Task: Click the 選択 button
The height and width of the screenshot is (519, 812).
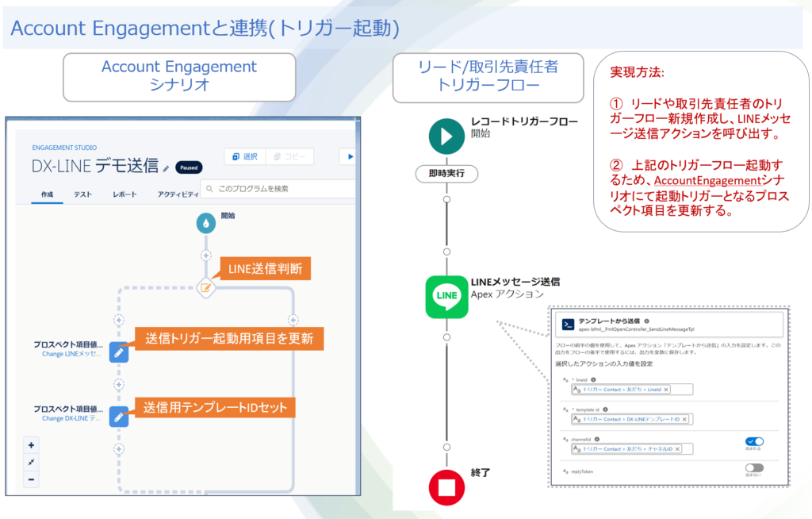Action: [x=243, y=157]
